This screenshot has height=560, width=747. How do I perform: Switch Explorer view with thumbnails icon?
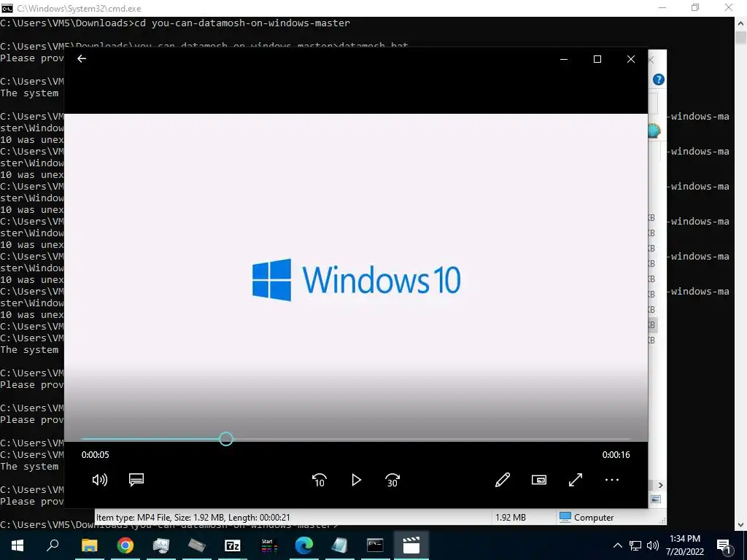click(656, 499)
